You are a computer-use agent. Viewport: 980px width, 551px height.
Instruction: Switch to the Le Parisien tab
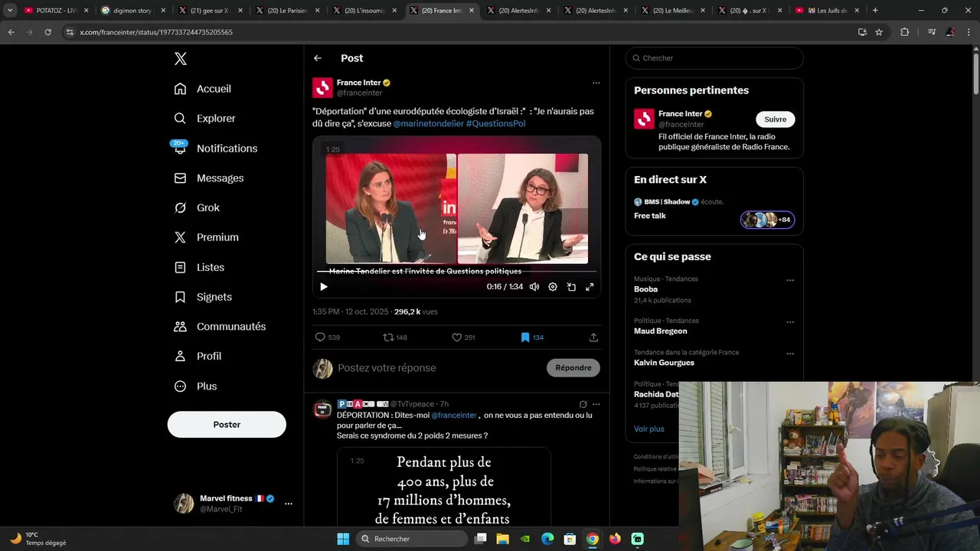point(288,11)
